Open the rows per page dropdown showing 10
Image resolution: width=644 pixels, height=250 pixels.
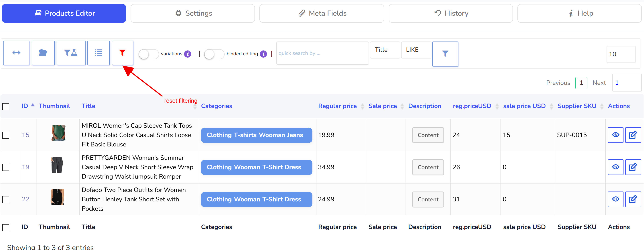click(621, 54)
